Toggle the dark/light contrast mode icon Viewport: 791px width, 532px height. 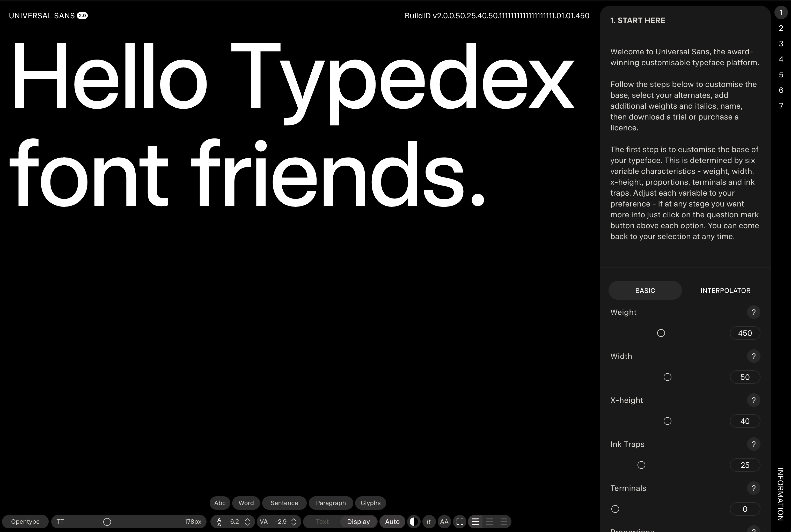413,521
